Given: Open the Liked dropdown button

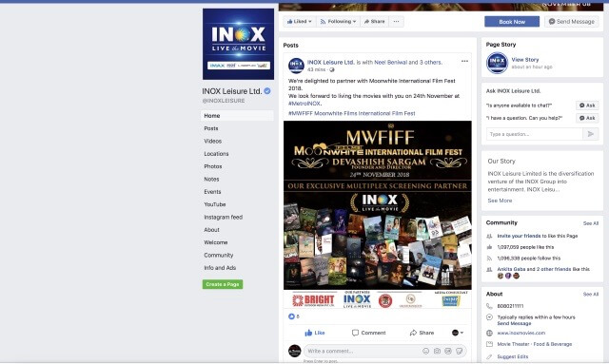Looking at the screenshot, I should coord(299,22).
